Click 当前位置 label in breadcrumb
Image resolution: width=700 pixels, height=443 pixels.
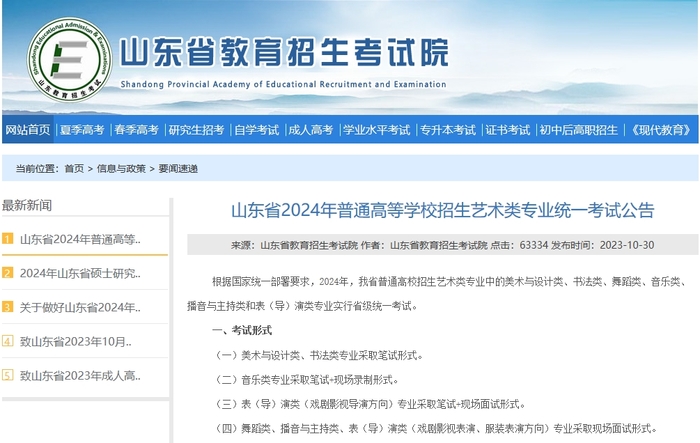point(38,168)
